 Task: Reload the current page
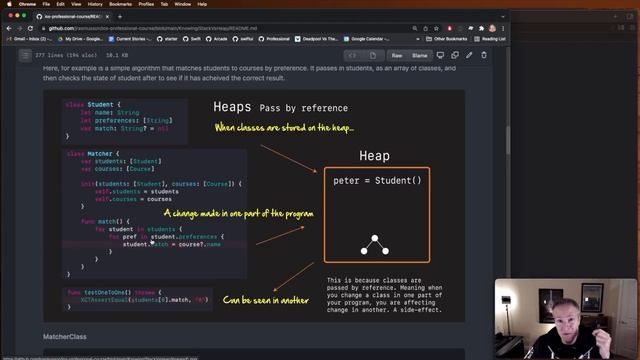click(31, 29)
